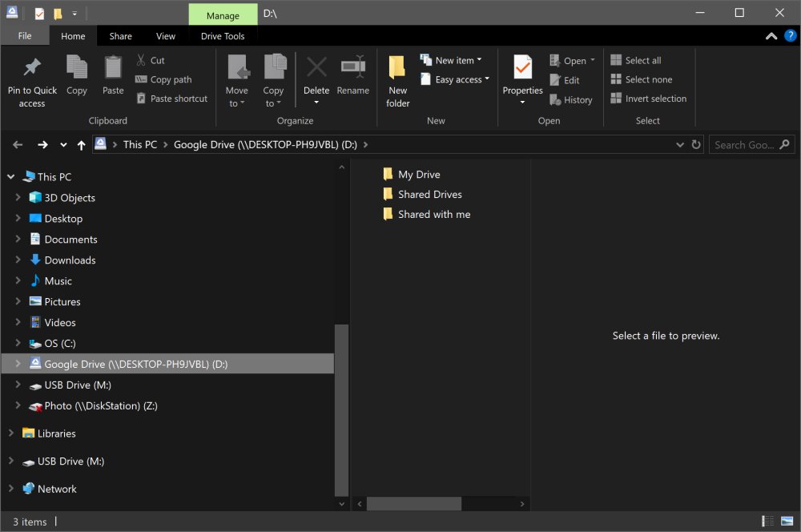The width and height of the screenshot is (801, 532).
Task: Switch to the Home tab
Action: pyautogui.click(x=73, y=36)
